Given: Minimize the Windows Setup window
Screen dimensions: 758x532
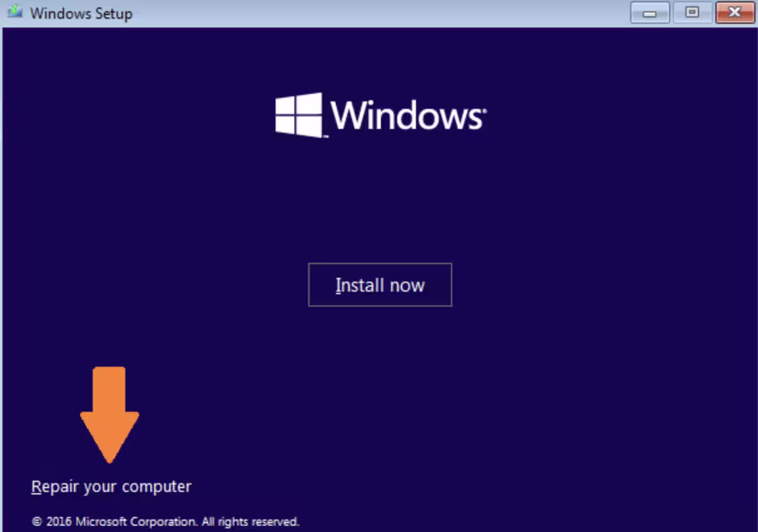Looking at the screenshot, I should (650, 12).
